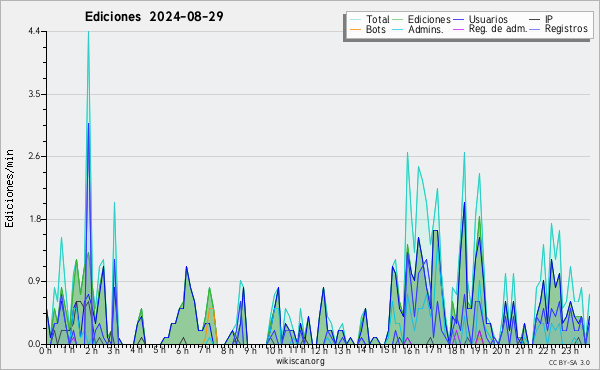Click the '2 h' x-axis label
Screen dimensions: 600x370
(91, 350)
